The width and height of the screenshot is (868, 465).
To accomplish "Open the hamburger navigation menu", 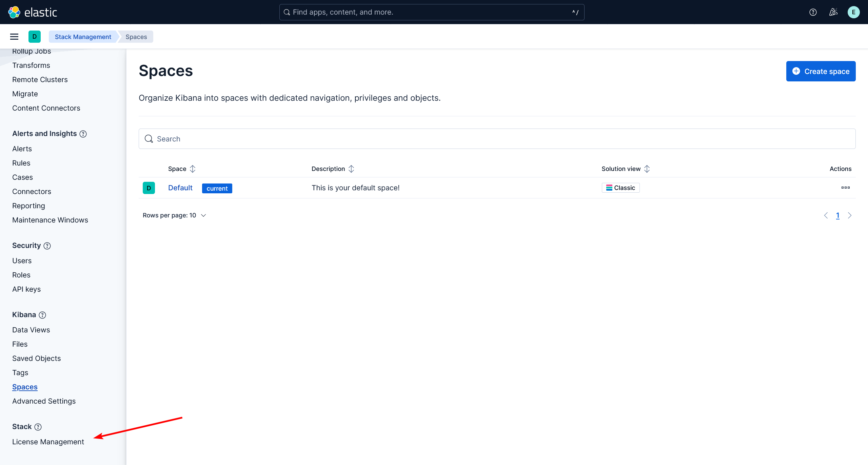I will [14, 37].
